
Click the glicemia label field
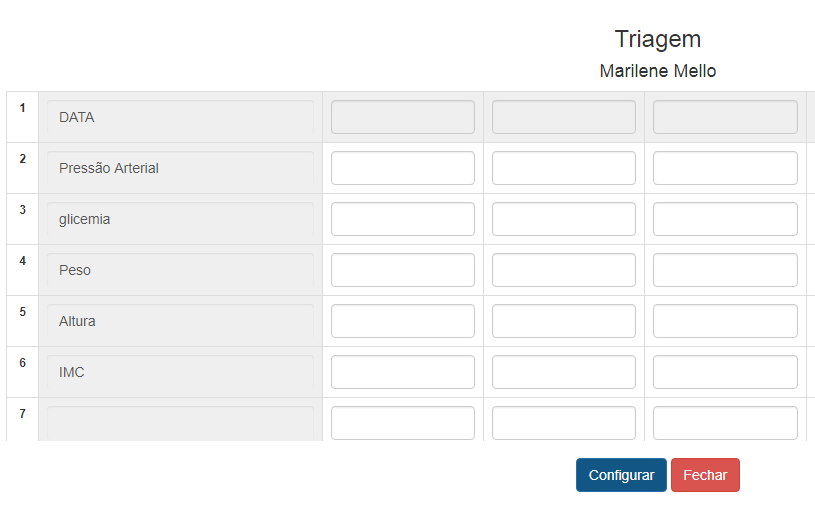coord(180,219)
